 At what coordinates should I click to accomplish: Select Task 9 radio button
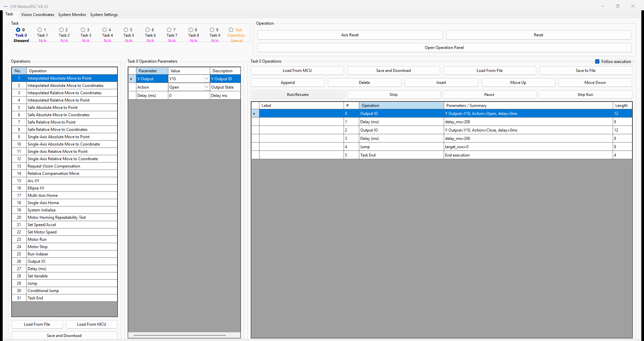[x=212, y=30]
